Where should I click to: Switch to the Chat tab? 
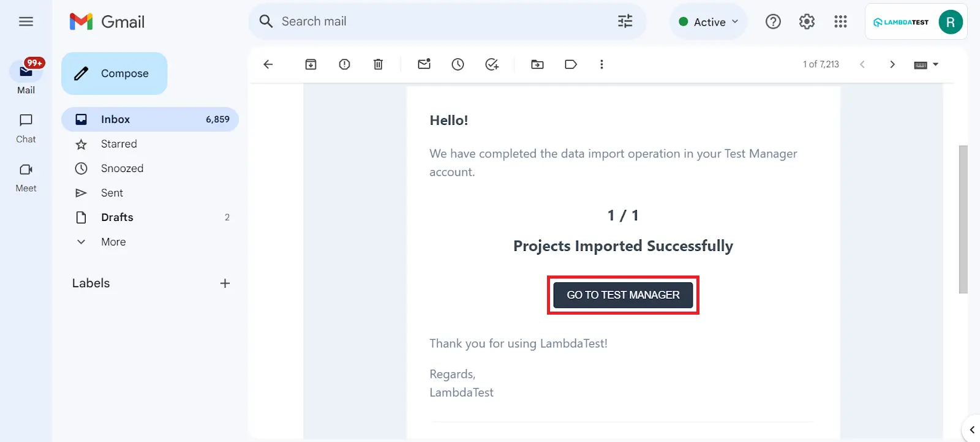pyautogui.click(x=26, y=127)
